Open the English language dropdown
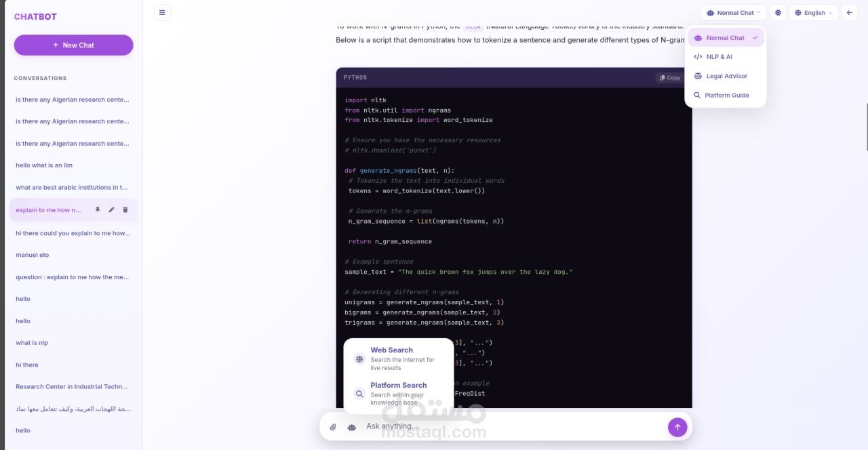The height and width of the screenshot is (450, 868). (x=814, y=13)
